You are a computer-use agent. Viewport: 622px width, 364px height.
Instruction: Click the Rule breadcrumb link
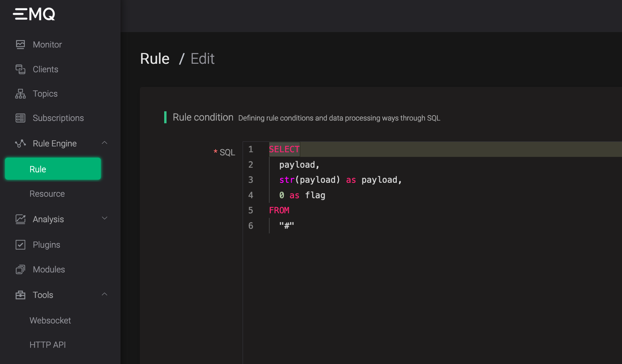(x=155, y=59)
